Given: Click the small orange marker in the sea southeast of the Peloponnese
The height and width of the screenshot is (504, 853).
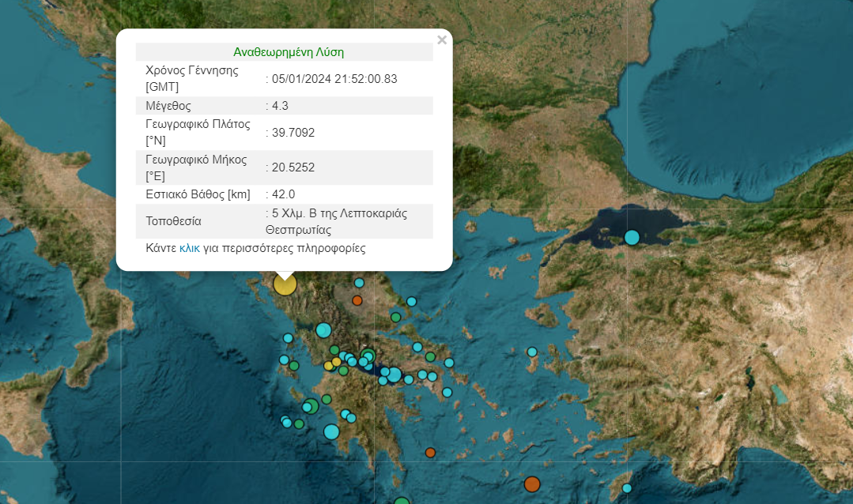Looking at the screenshot, I should [x=430, y=453].
